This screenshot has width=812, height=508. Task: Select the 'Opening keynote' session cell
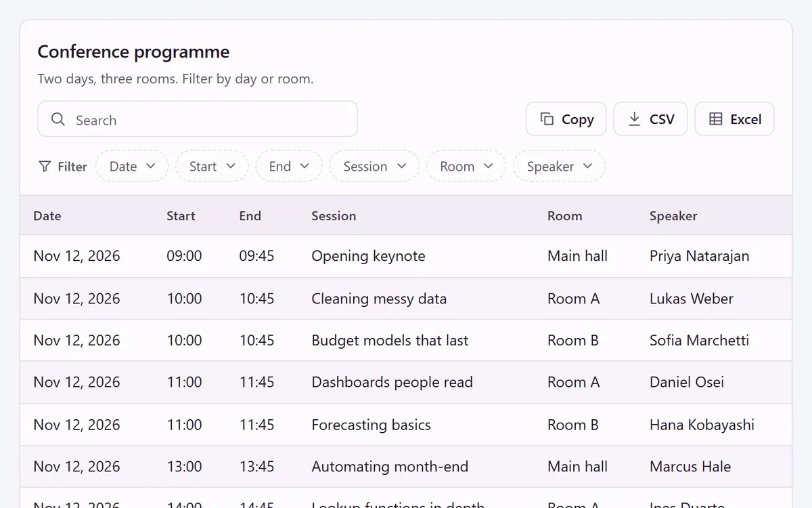click(368, 256)
